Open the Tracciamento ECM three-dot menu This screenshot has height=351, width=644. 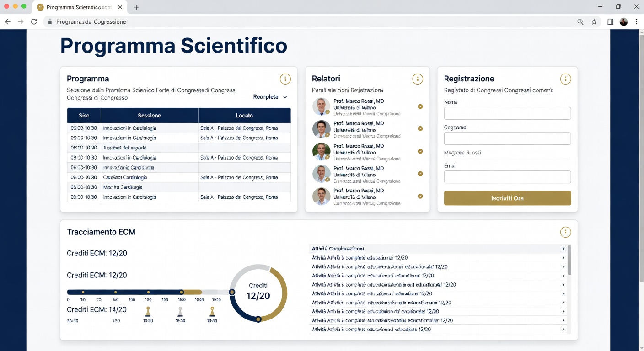[x=565, y=232]
